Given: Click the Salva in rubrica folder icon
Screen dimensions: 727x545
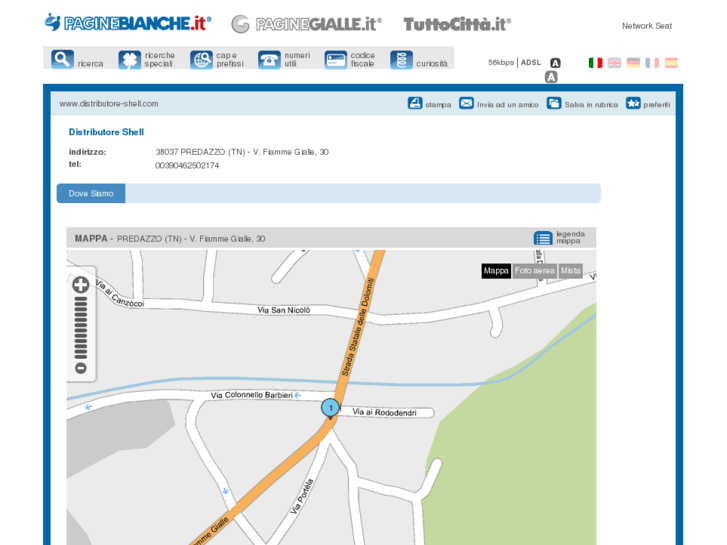Looking at the screenshot, I should pos(554,103).
